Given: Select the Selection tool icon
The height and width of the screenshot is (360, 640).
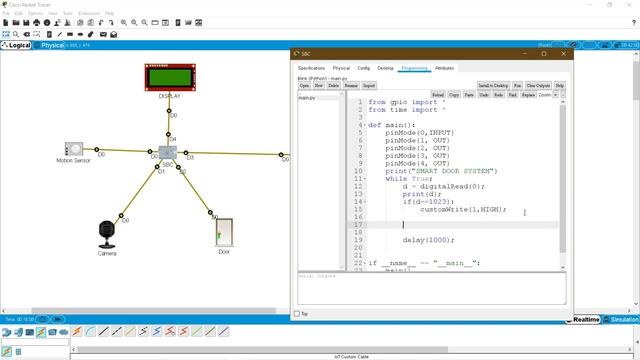Looking at the screenshot, I should click(6, 35).
